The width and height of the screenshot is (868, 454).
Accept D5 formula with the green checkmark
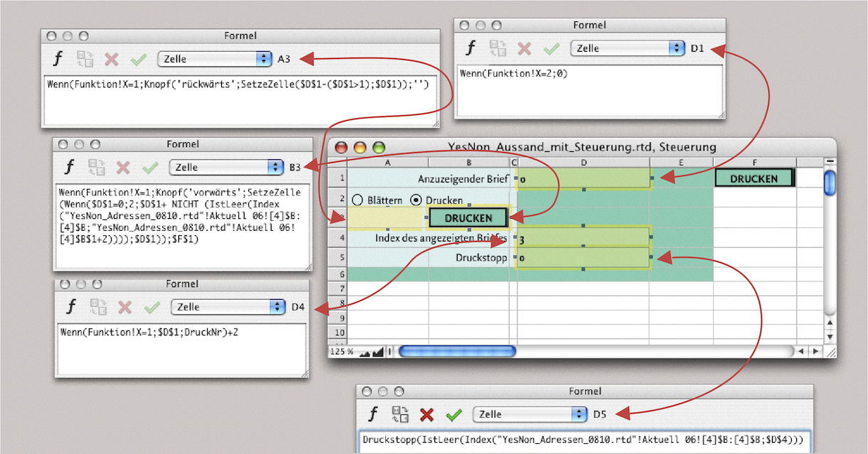[x=454, y=414]
